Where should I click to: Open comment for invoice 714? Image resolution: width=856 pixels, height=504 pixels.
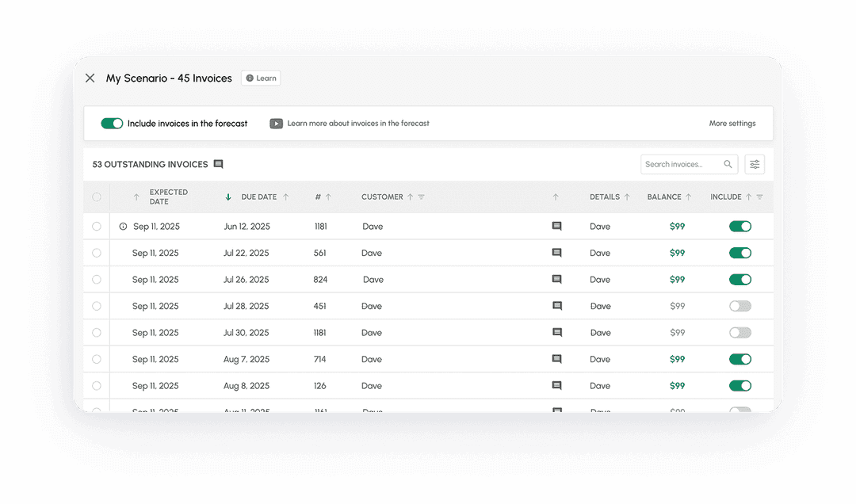tap(557, 359)
